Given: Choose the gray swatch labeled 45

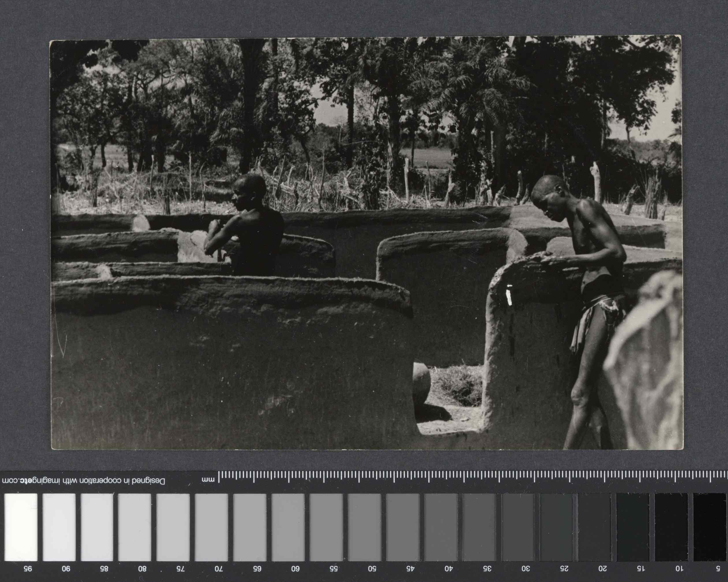Looking at the screenshot, I should click(x=403, y=527).
